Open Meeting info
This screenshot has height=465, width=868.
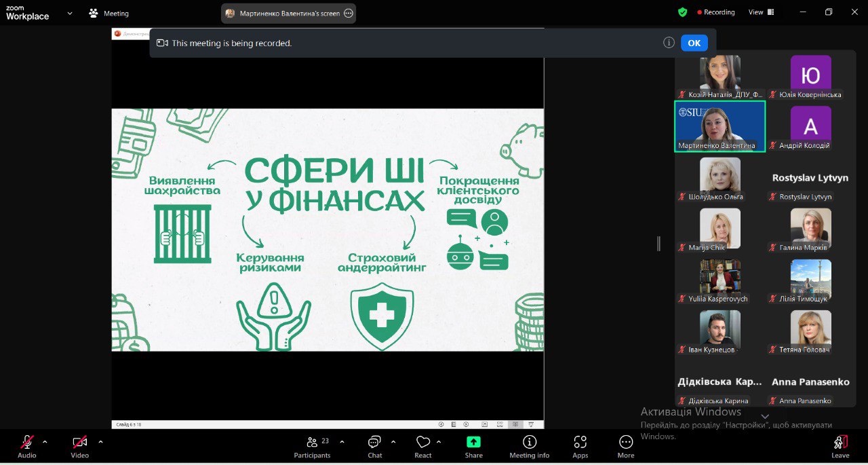(x=529, y=445)
